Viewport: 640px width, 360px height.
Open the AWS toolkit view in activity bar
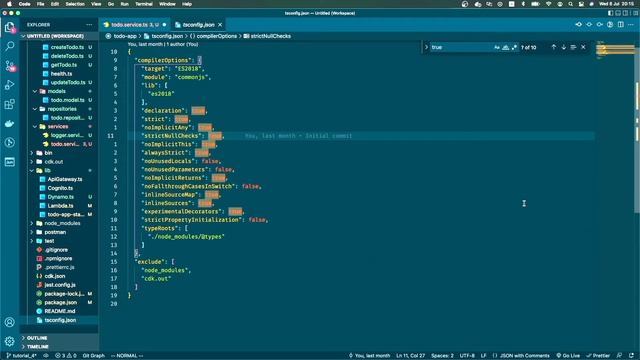click(9, 162)
